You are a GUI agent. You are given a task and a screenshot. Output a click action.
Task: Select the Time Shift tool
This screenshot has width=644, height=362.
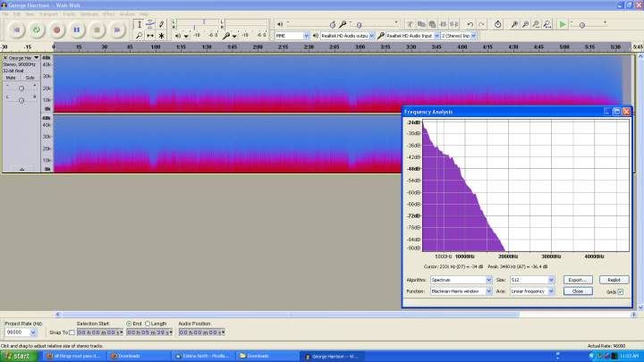click(150, 36)
